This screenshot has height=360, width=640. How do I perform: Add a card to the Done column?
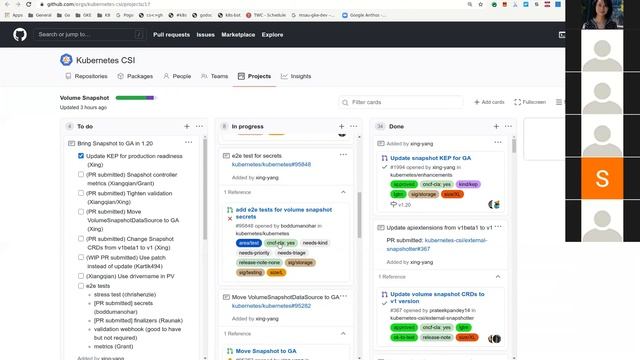(x=496, y=127)
